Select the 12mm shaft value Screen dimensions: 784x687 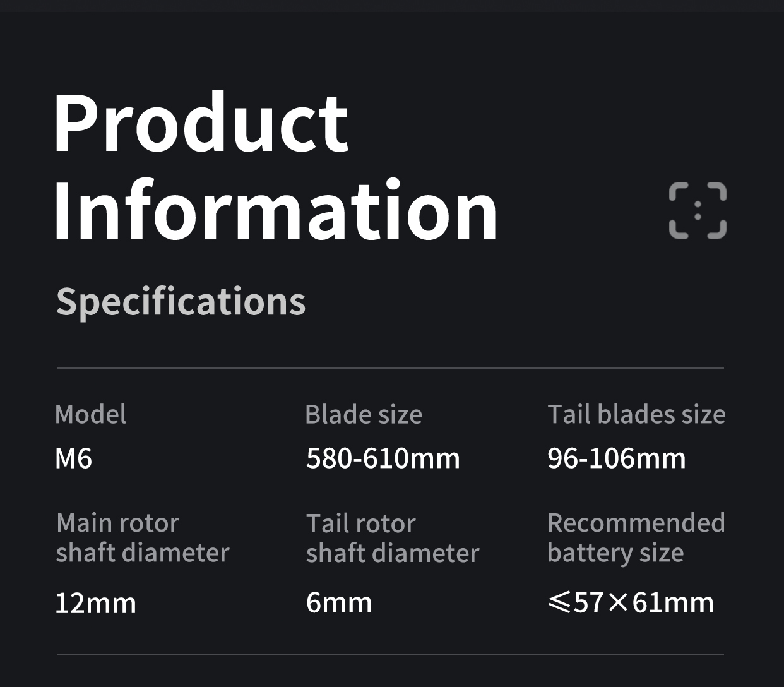[95, 603]
